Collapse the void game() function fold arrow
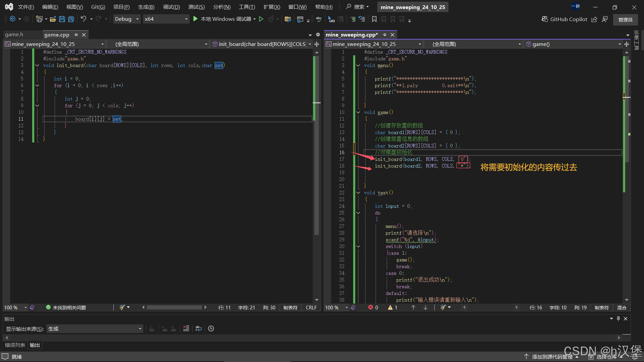644x362 pixels. (358, 112)
